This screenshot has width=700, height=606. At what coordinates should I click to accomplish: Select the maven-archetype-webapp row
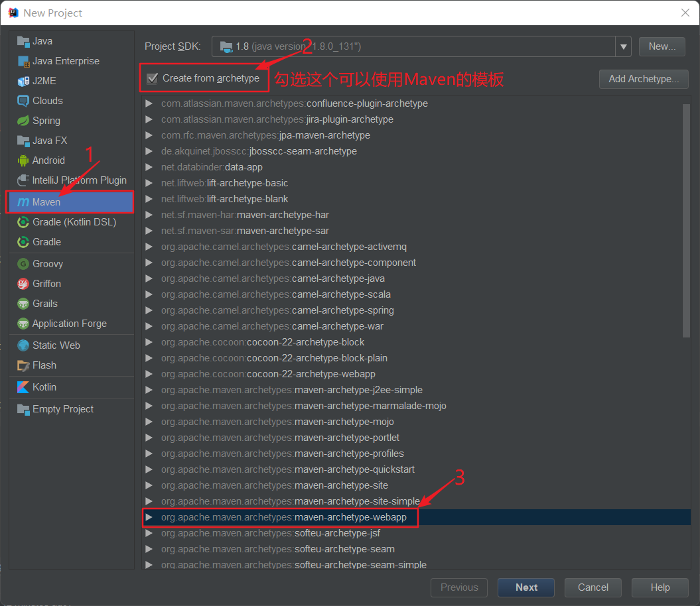tap(417, 517)
